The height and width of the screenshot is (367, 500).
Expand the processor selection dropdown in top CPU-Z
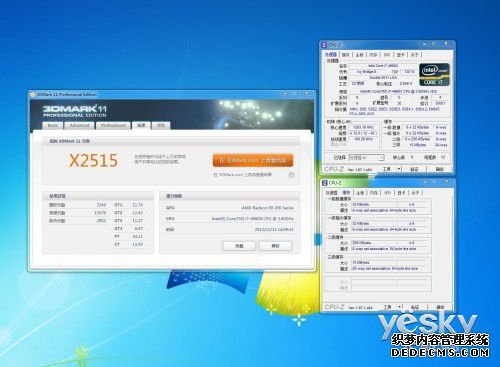click(381, 158)
